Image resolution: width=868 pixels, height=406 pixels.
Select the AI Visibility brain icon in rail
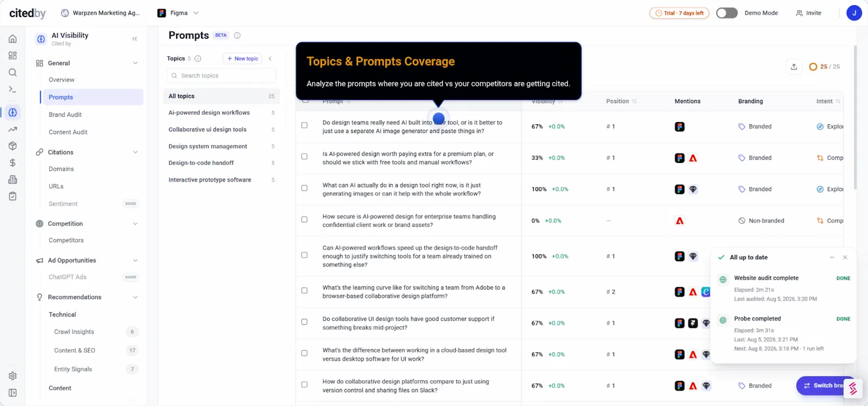click(x=12, y=112)
